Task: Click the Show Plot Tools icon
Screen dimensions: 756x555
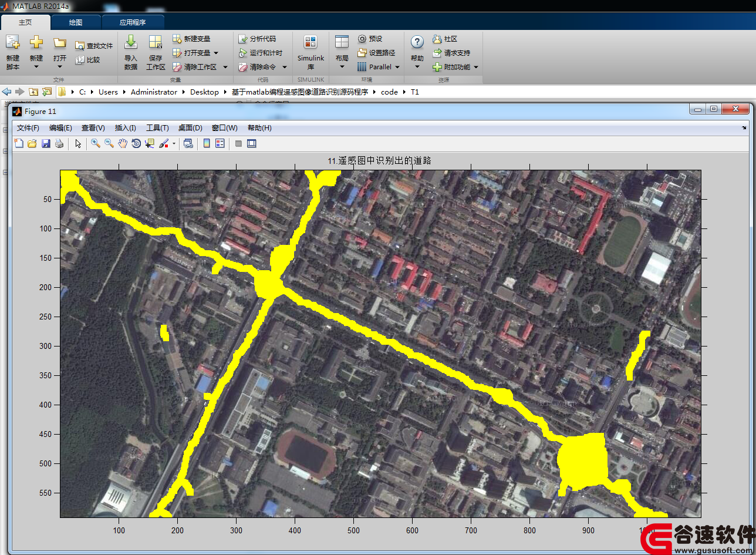Action: pyautogui.click(x=252, y=143)
